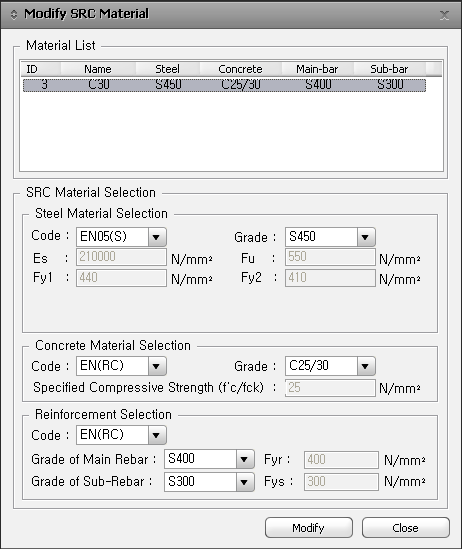Expand the steel Grade dropdown S450
The height and width of the screenshot is (549, 462).
(x=330, y=237)
